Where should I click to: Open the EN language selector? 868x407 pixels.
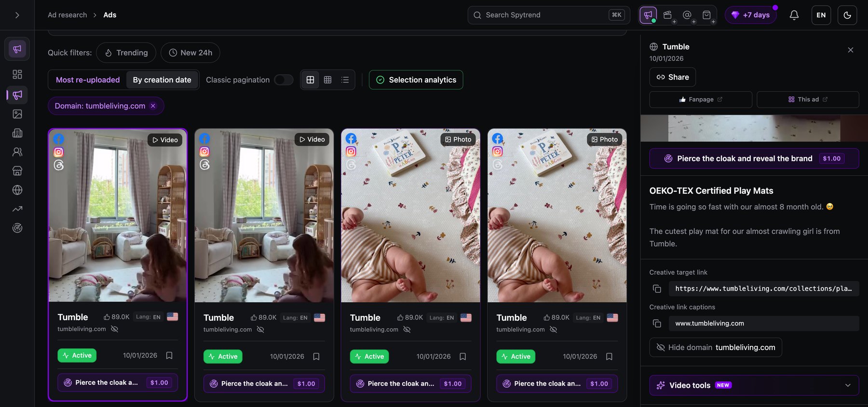[821, 15]
